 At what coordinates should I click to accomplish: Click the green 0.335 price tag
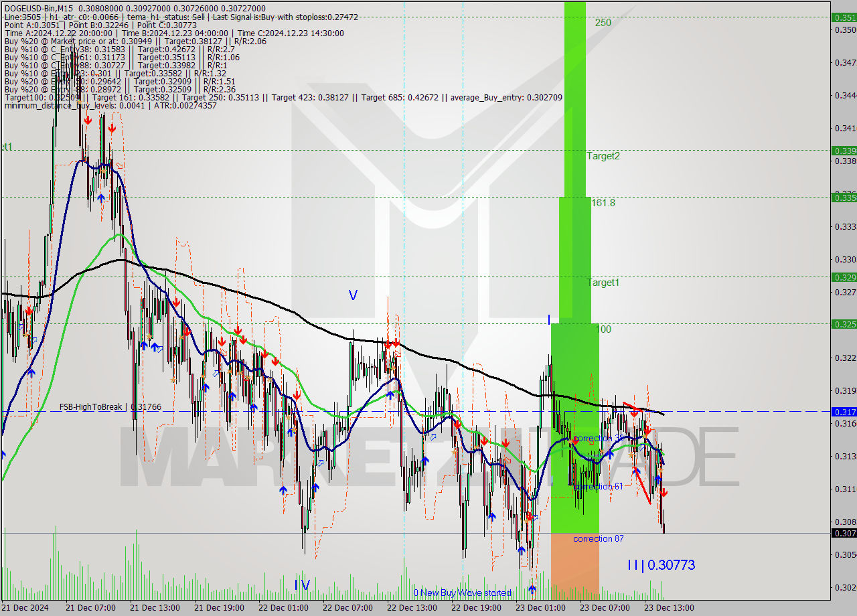(x=844, y=198)
